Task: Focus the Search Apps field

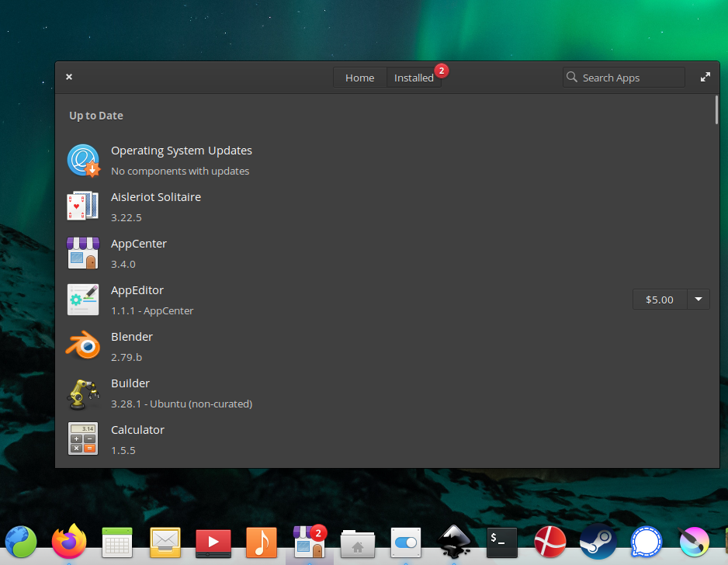Action: [623, 78]
